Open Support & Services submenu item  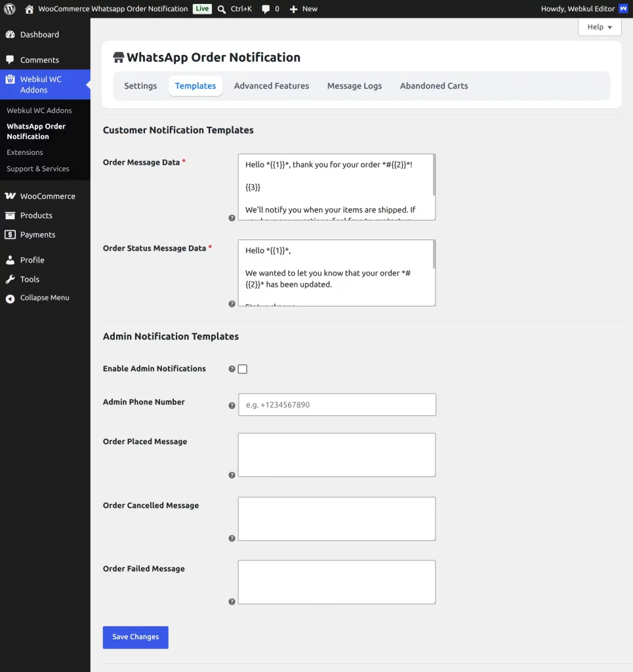point(37,169)
